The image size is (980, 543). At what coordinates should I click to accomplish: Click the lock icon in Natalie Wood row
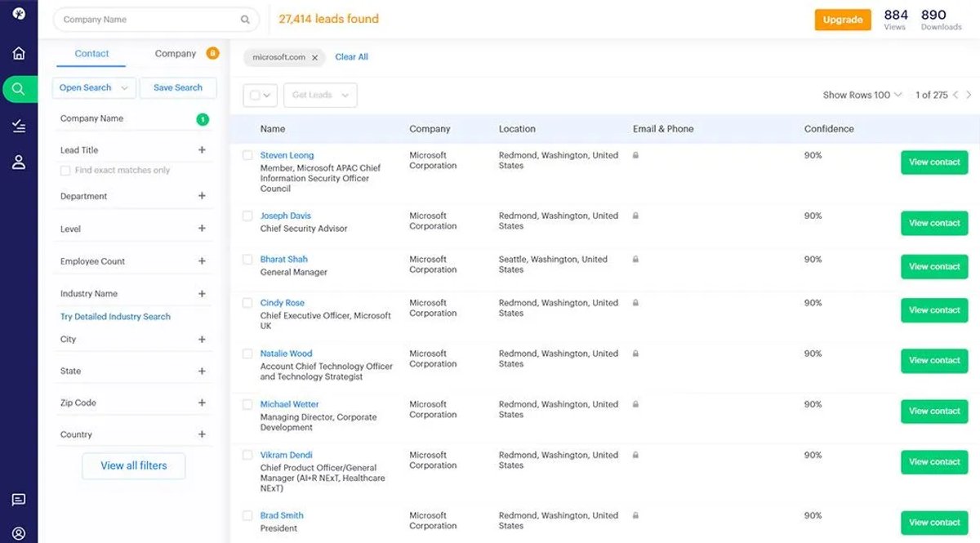coord(635,354)
